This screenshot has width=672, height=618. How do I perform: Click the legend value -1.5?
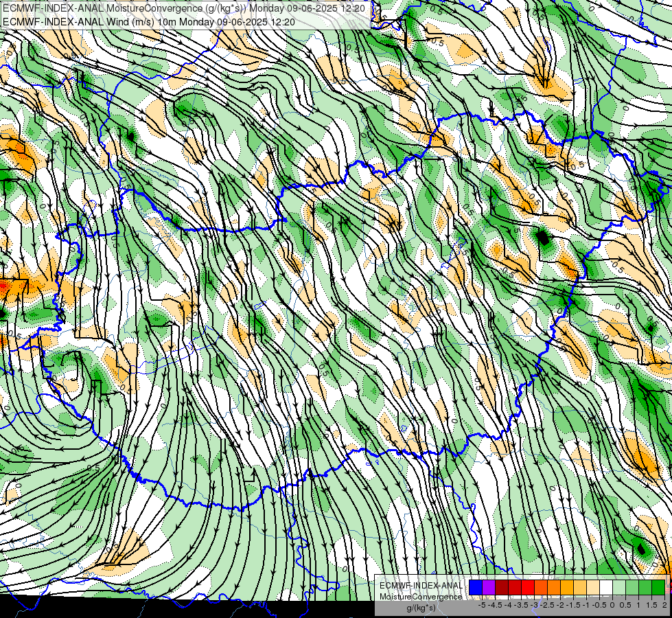(x=575, y=605)
